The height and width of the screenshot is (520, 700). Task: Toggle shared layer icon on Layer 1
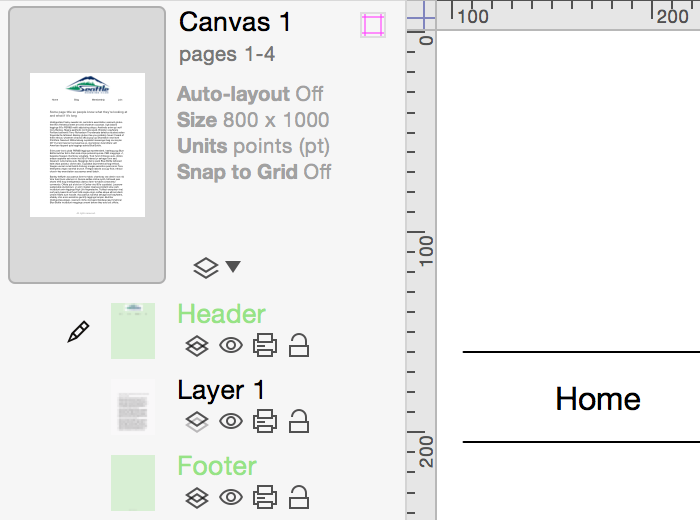click(197, 422)
